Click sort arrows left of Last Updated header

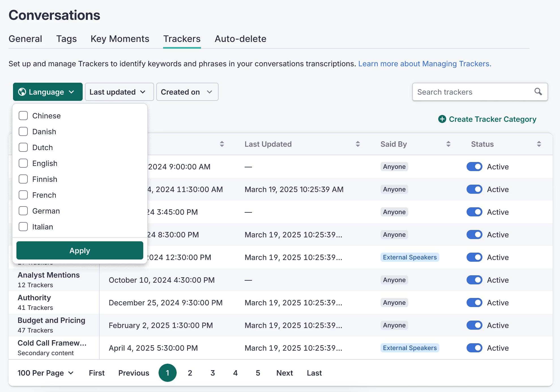(x=222, y=144)
